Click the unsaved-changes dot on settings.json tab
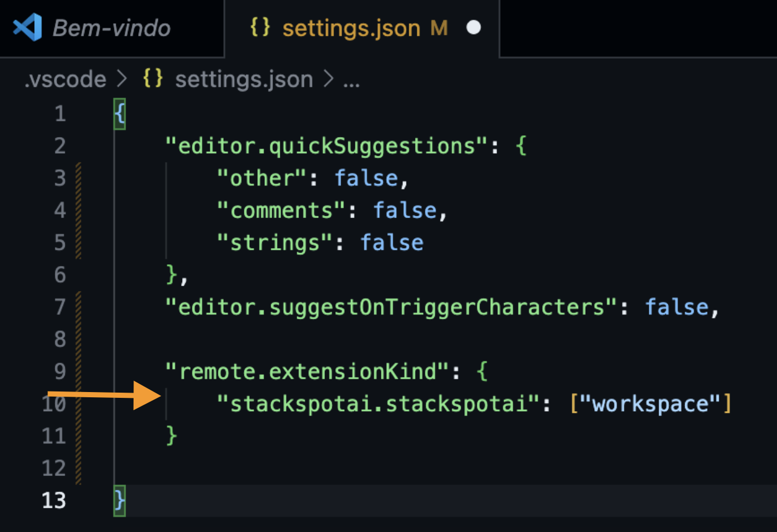Viewport: 777px width, 532px height. [473, 28]
